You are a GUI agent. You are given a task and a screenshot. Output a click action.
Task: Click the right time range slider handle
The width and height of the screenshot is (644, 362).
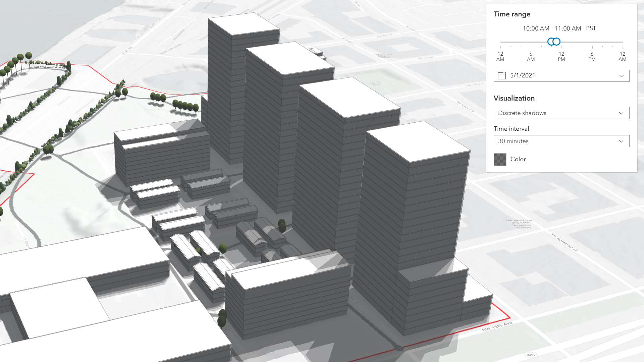[557, 42]
